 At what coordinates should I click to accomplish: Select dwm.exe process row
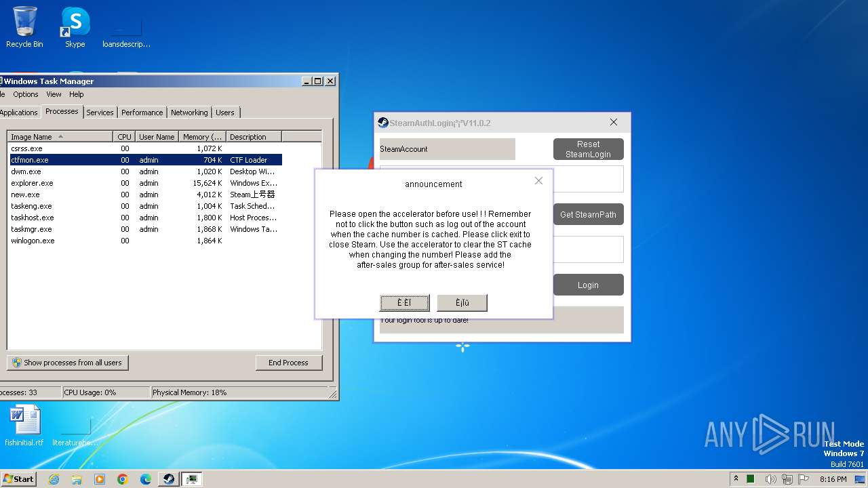point(144,171)
